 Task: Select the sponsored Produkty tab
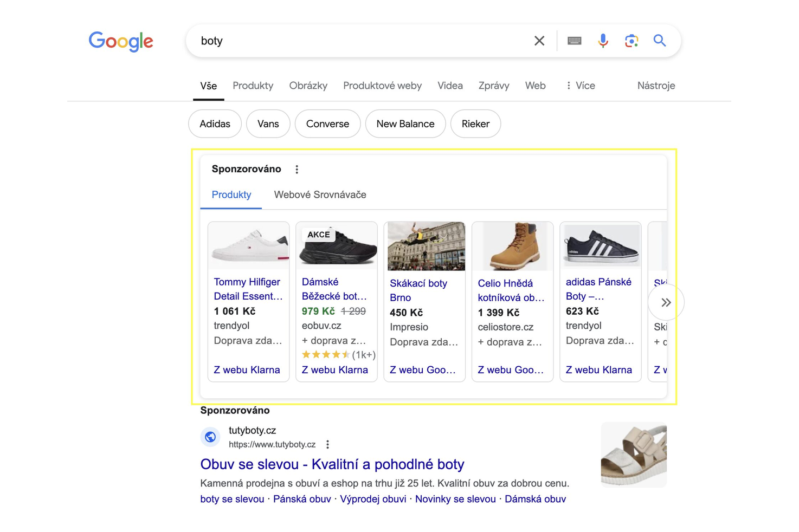click(x=231, y=194)
